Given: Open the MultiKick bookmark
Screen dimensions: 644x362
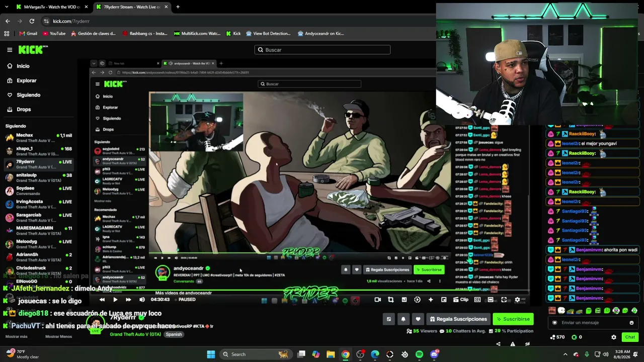Looking at the screenshot, I should (x=197, y=34).
